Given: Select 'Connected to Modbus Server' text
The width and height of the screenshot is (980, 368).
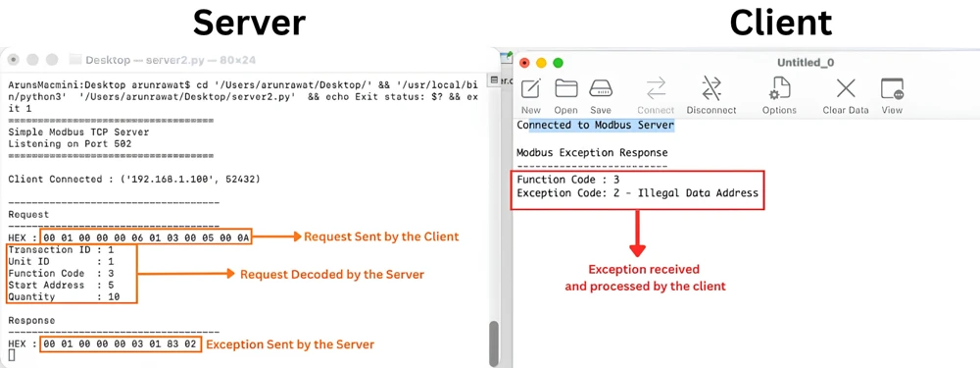Looking at the screenshot, I should (x=595, y=126).
